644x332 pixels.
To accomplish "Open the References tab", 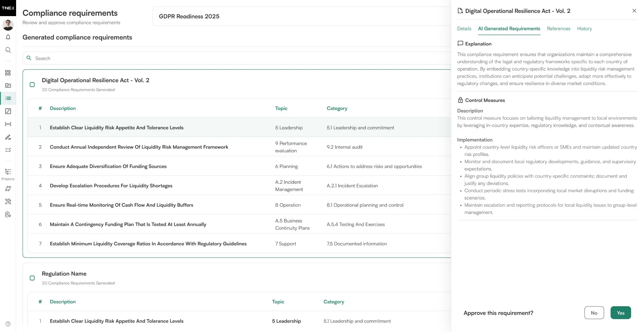I will (558, 29).
